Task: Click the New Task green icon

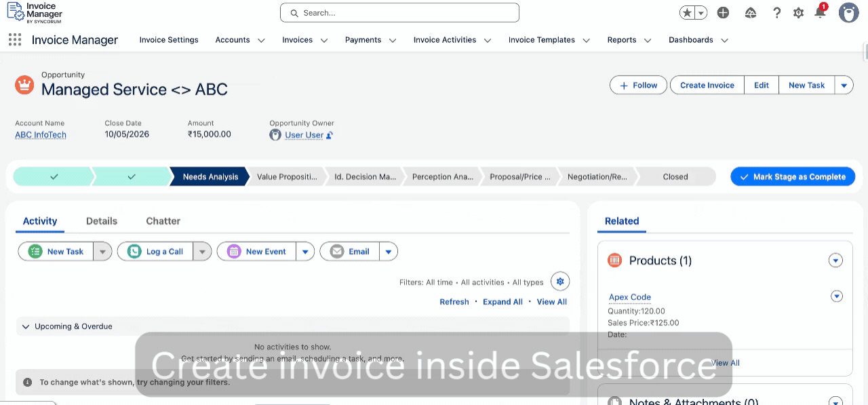Action: click(35, 252)
